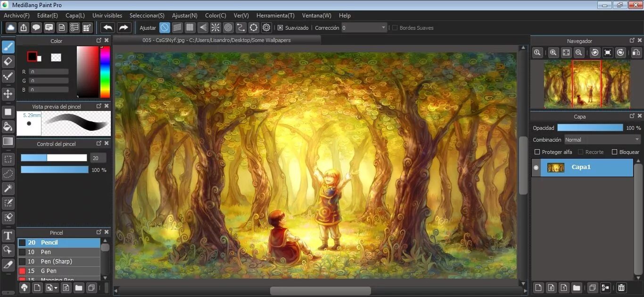The height and width of the screenshot is (297, 644).
Task: Select the Move tool
Action: [x=8, y=93]
